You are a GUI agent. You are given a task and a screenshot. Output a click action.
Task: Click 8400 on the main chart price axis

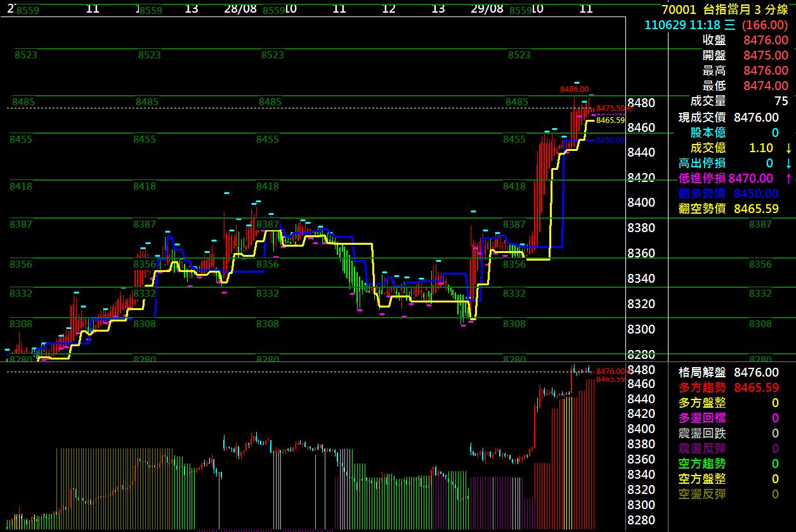pos(641,203)
